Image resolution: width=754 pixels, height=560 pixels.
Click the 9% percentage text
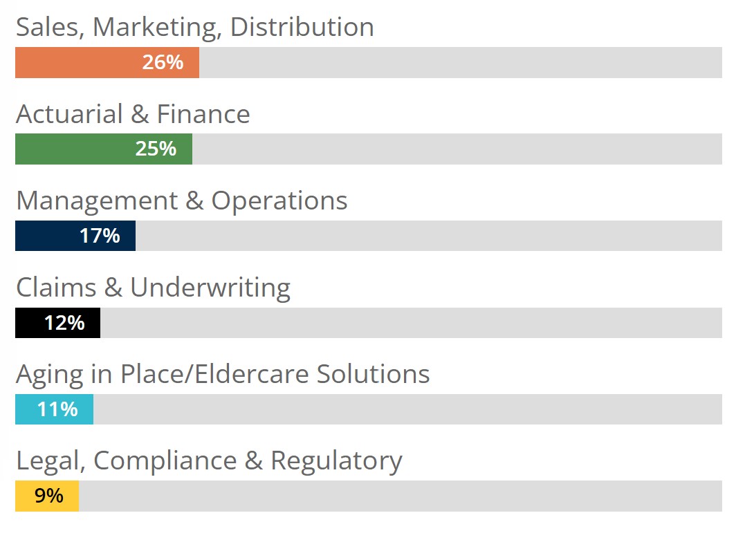(48, 496)
